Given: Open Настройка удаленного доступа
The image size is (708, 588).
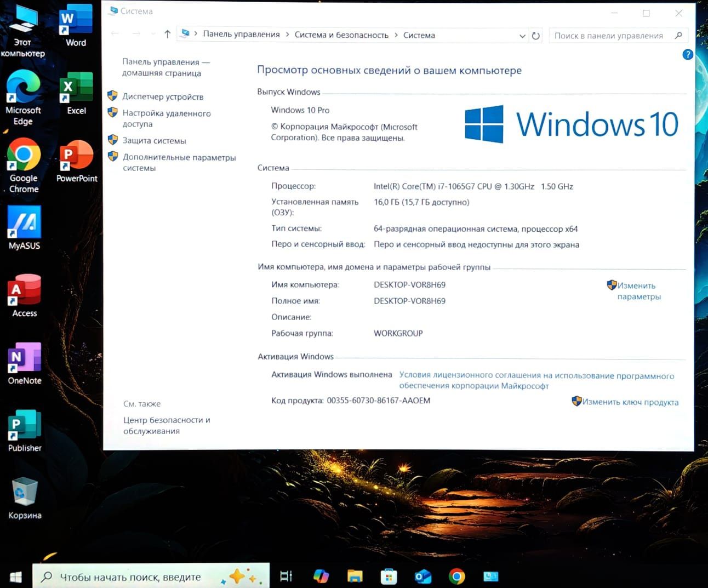Looking at the screenshot, I should click(x=167, y=118).
